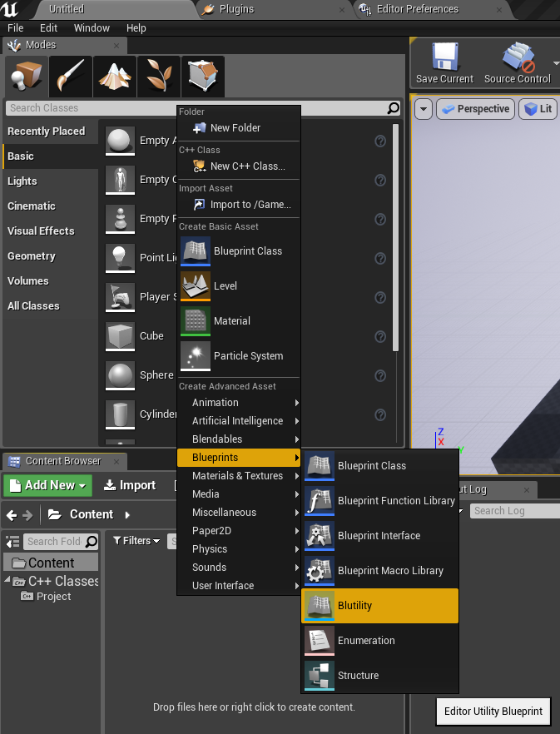Select the Lights category
Screen dimensions: 560x734
50,181
